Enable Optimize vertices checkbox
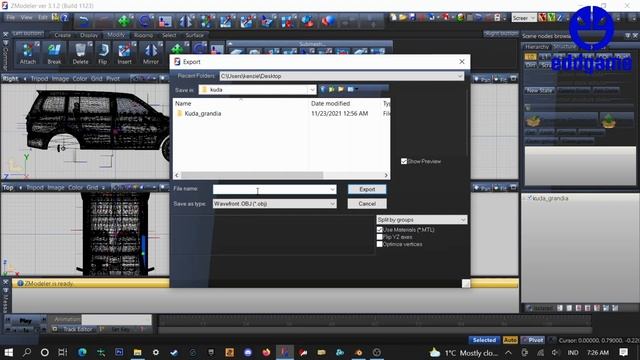The width and height of the screenshot is (640, 360). pyautogui.click(x=380, y=244)
